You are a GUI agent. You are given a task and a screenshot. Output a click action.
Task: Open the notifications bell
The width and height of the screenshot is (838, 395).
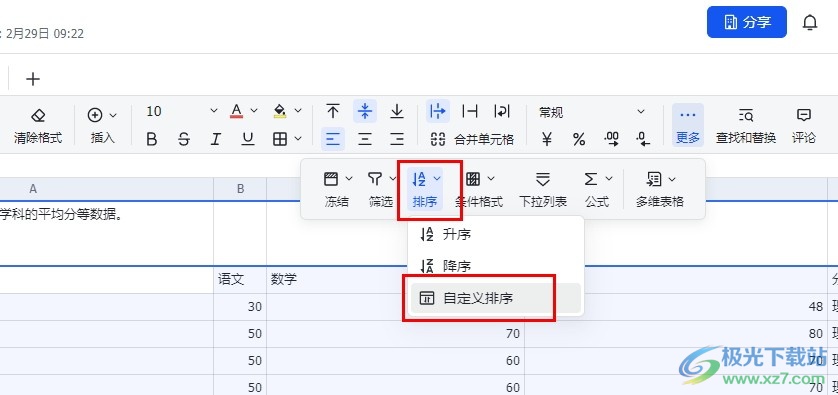pos(810,22)
